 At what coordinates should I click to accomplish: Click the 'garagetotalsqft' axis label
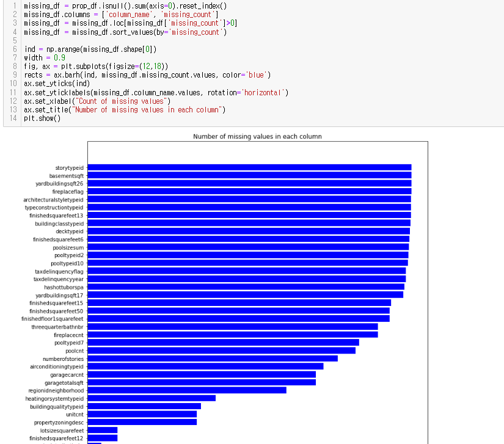click(64, 383)
